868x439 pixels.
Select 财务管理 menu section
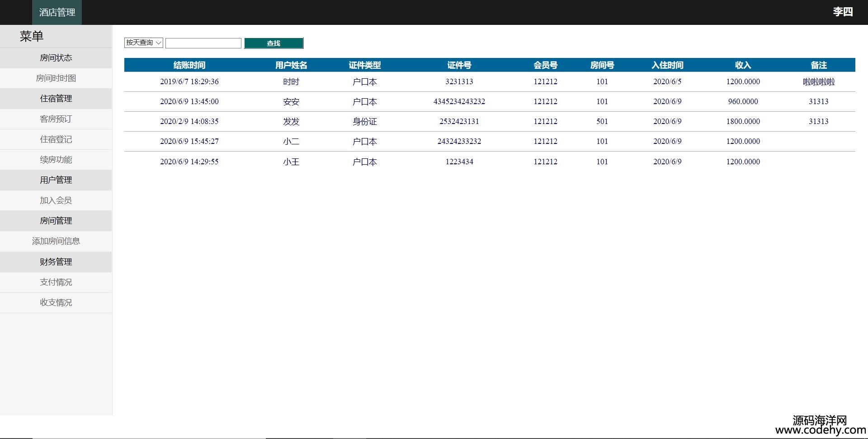click(56, 262)
